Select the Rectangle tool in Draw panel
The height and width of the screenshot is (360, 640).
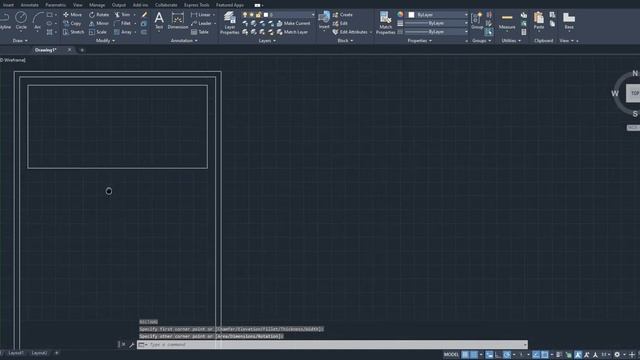point(50,15)
